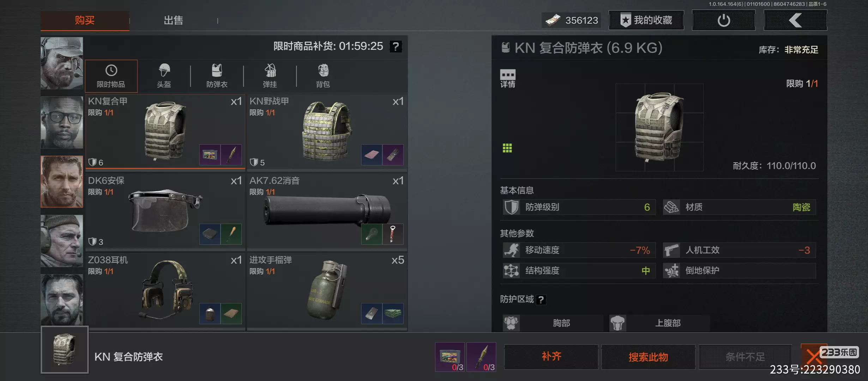Click the power icon button

[724, 20]
